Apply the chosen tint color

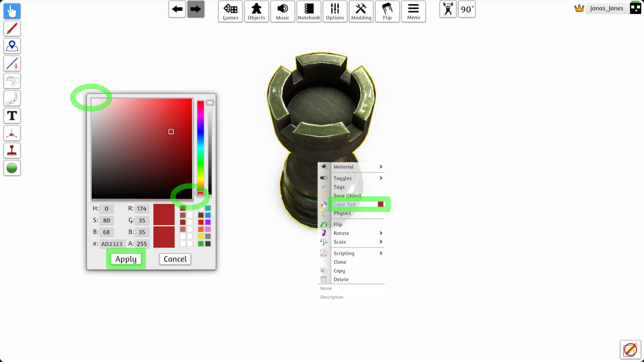tap(126, 259)
